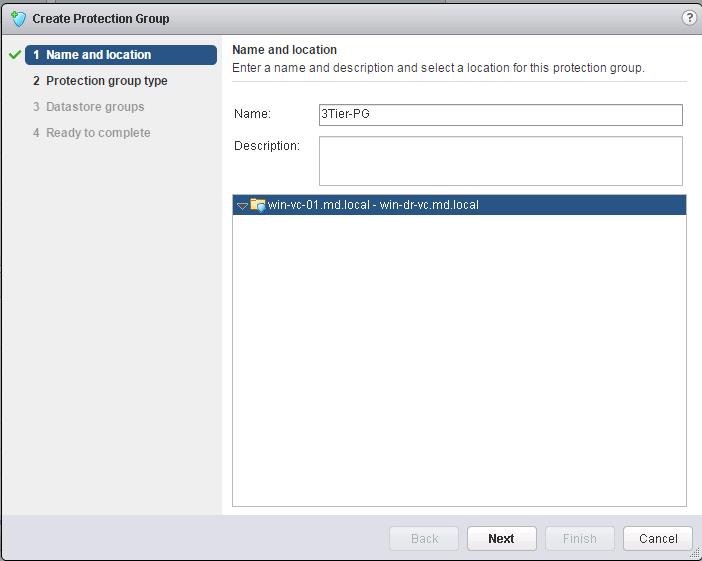Viewport: 702px width, 561px height.
Task: Click the shield icon in the title bar
Action: pos(18,19)
